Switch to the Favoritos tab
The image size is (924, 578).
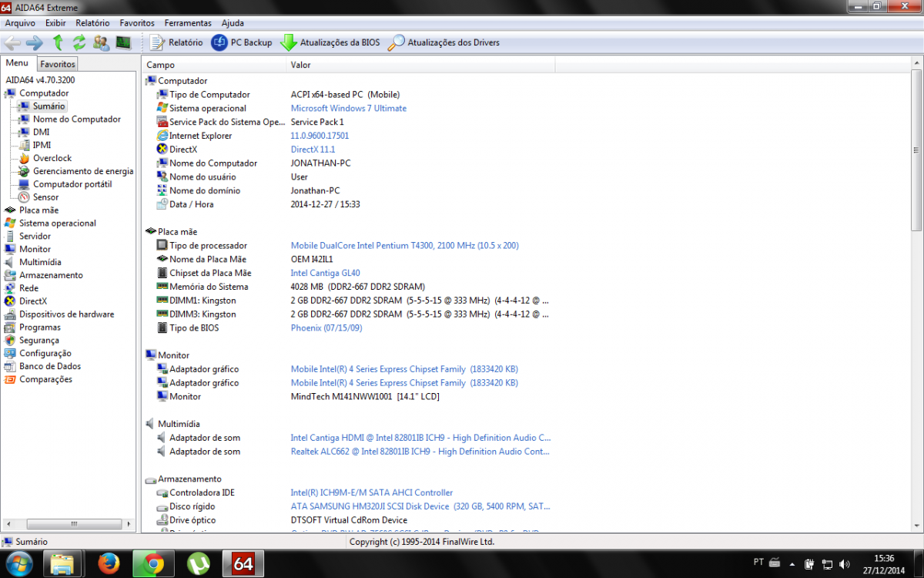tap(58, 64)
